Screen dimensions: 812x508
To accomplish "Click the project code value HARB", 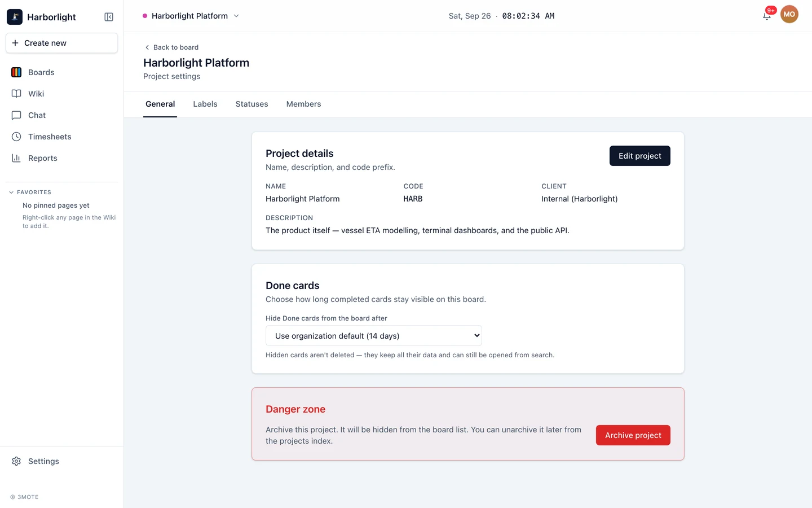I will pyautogui.click(x=413, y=199).
